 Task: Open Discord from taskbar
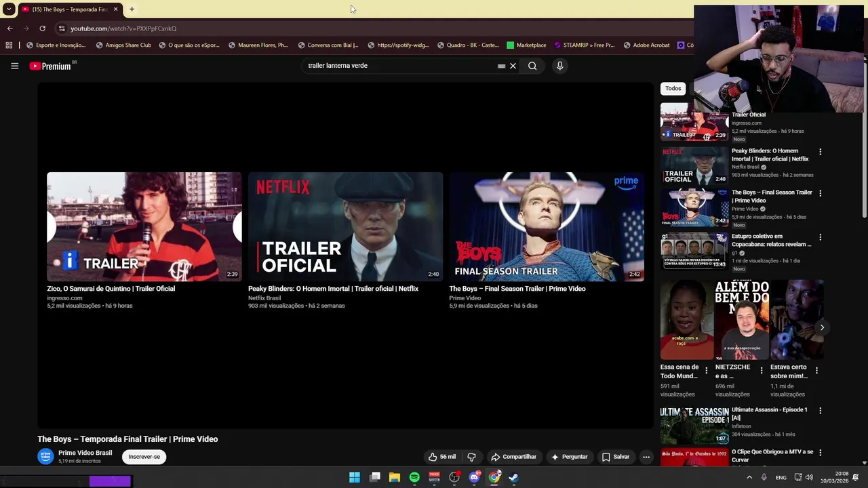coord(475,477)
